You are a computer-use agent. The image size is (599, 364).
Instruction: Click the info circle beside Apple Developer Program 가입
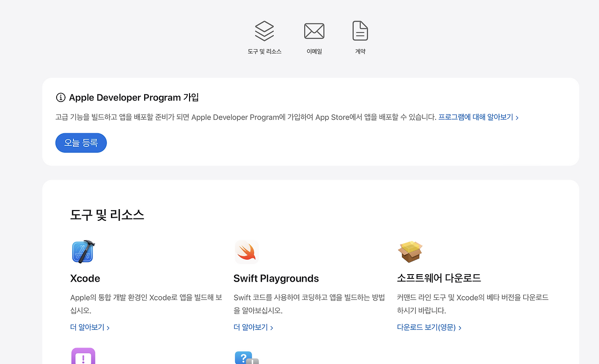click(x=60, y=97)
